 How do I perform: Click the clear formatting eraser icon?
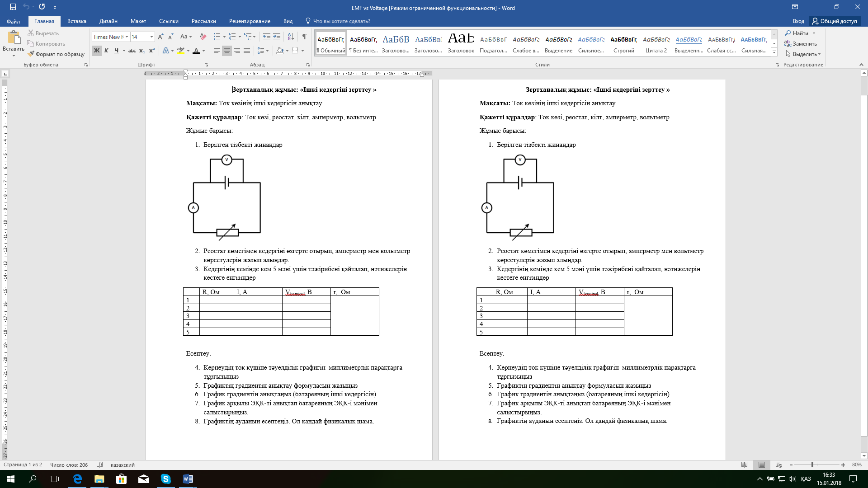tap(203, 37)
